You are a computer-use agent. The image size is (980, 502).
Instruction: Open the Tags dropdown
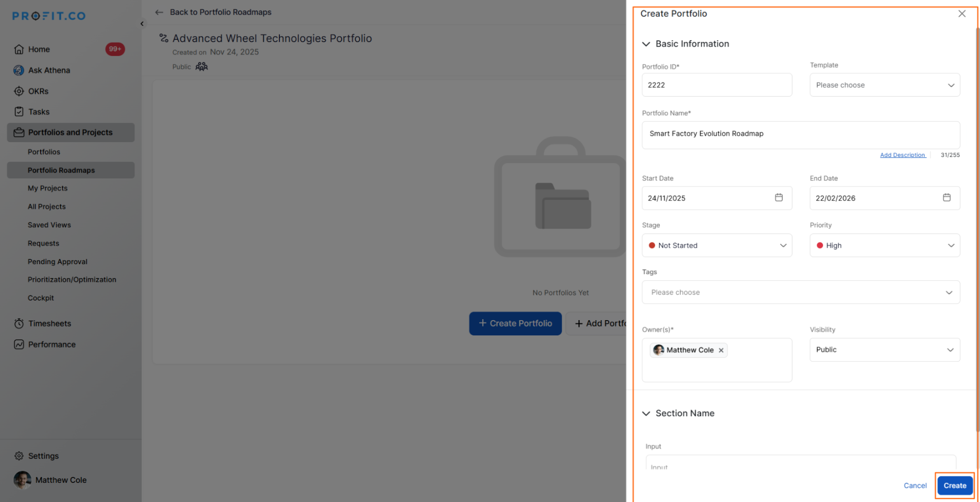point(801,292)
